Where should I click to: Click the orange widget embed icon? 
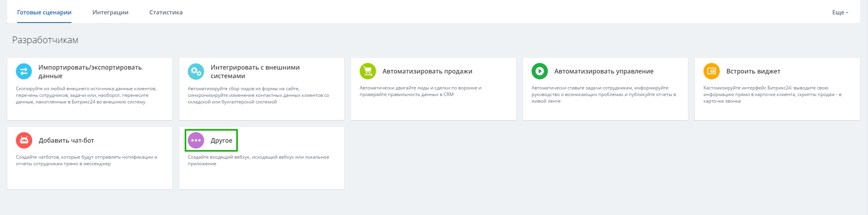pyautogui.click(x=712, y=71)
